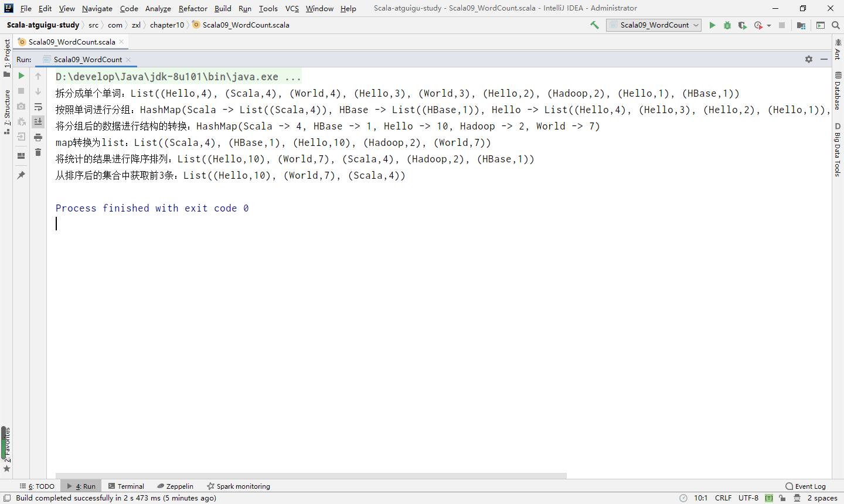
Task: Open the 1: Project tool window
Action: [6, 58]
